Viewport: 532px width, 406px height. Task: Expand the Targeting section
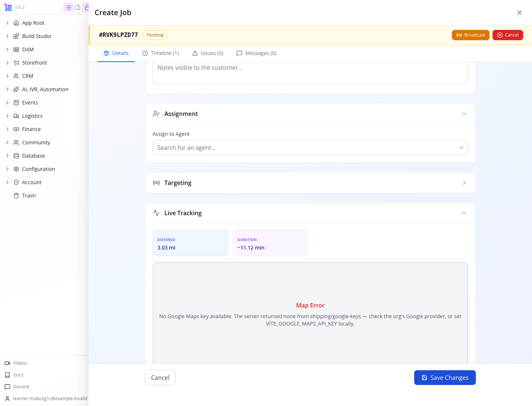[310, 183]
